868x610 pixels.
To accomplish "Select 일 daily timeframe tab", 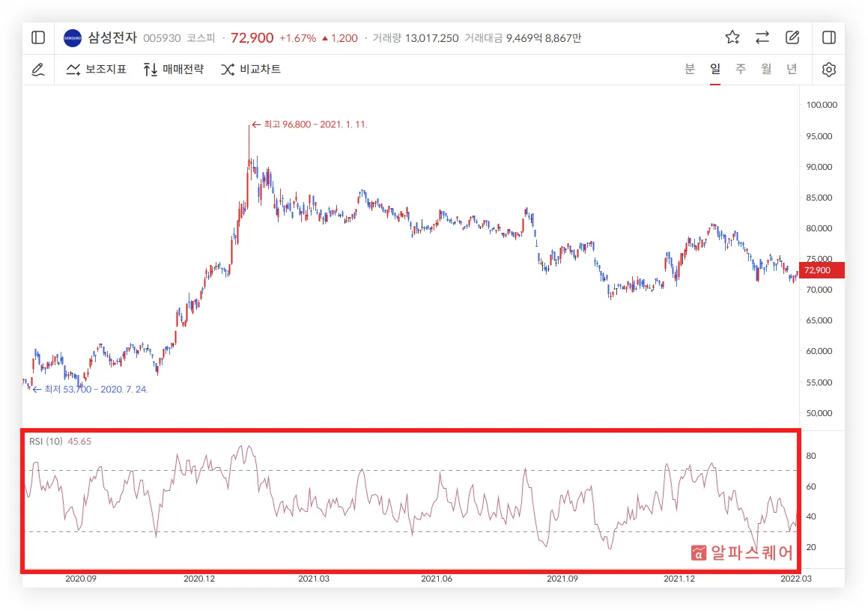I will [x=715, y=69].
